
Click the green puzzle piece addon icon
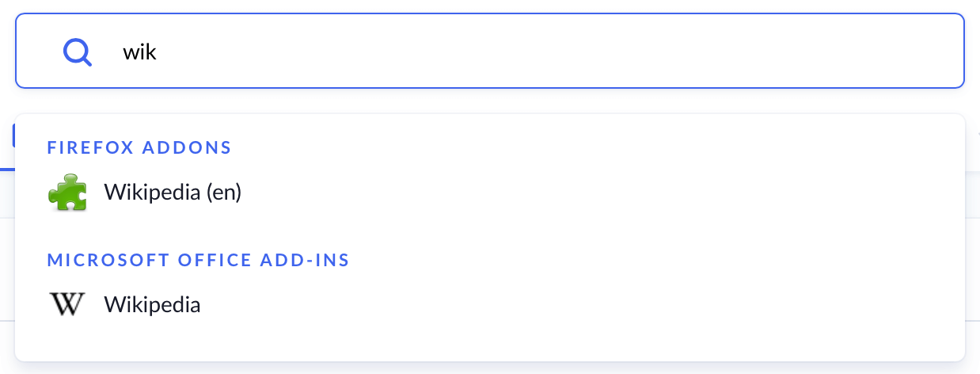(66, 193)
